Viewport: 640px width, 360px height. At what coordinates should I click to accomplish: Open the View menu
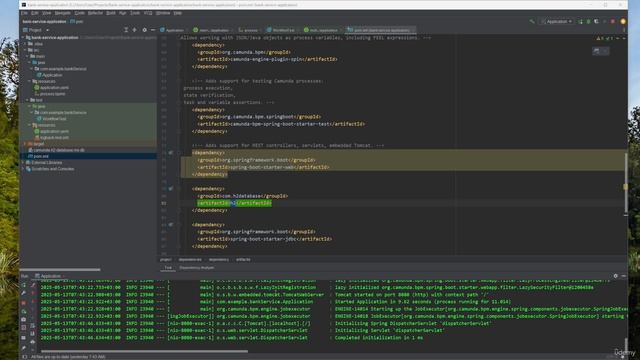[47, 13]
